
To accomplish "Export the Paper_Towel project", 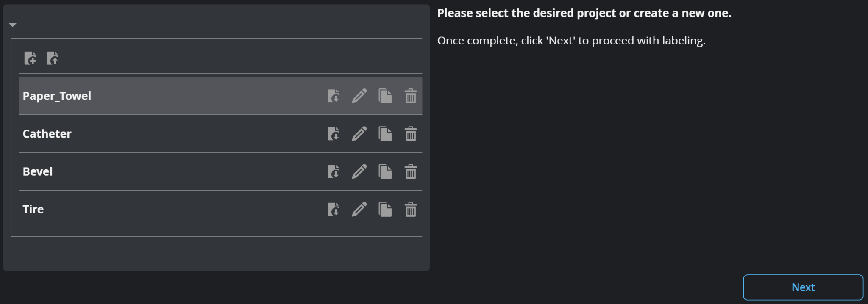I will 333,96.
